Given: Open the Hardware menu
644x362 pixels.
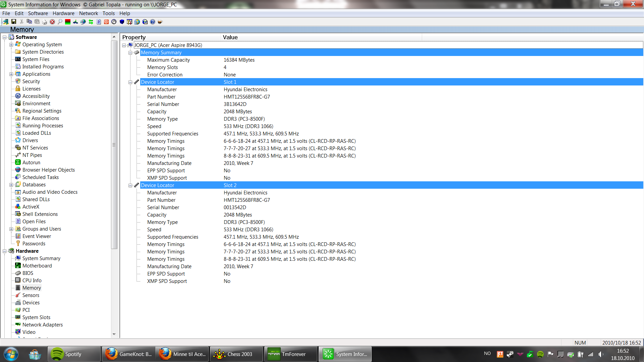Looking at the screenshot, I should tap(63, 13).
